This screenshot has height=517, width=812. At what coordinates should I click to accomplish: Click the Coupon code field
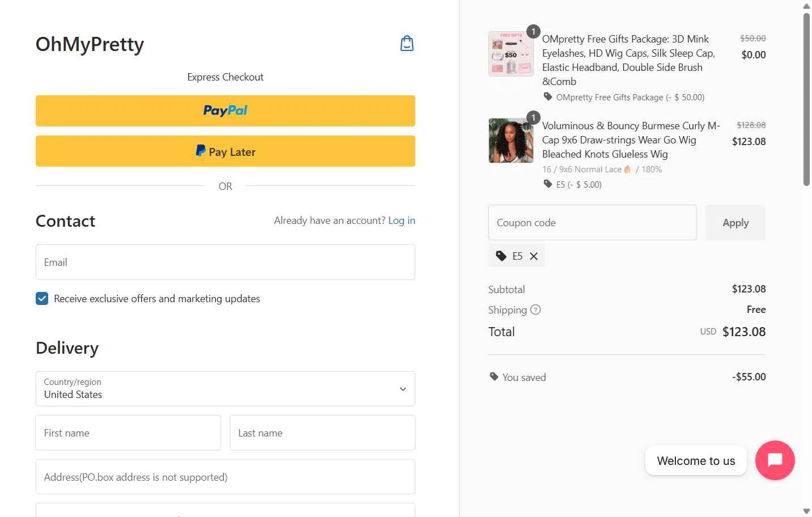point(593,223)
